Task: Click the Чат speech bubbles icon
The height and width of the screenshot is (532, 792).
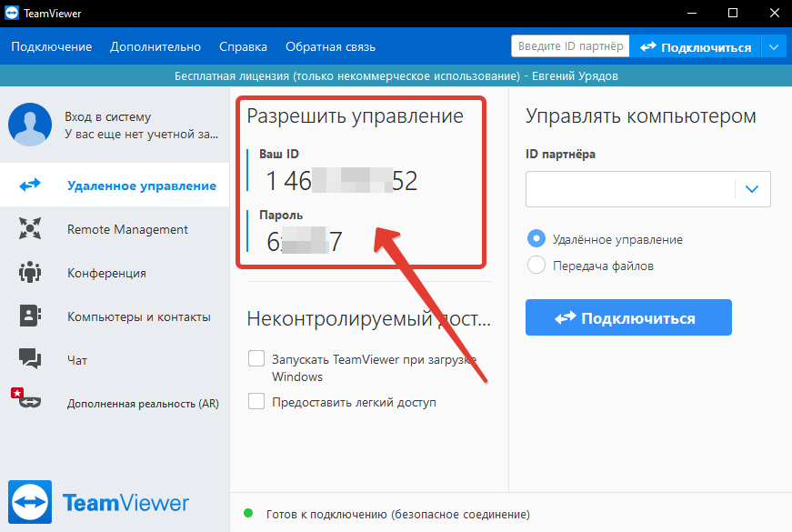Action: [30, 358]
